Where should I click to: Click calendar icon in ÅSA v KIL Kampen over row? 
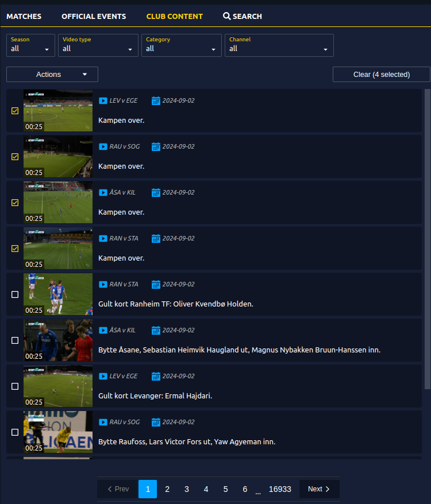pos(156,192)
